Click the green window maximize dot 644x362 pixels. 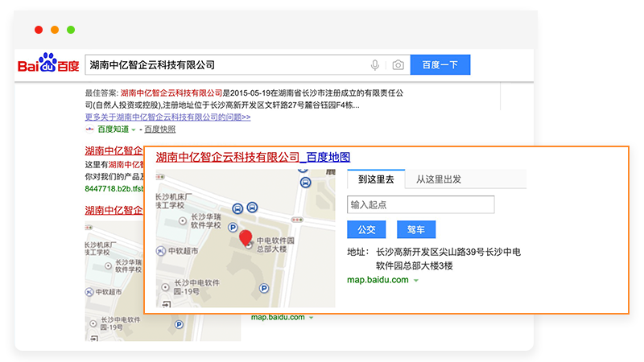[x=71, y=30]
